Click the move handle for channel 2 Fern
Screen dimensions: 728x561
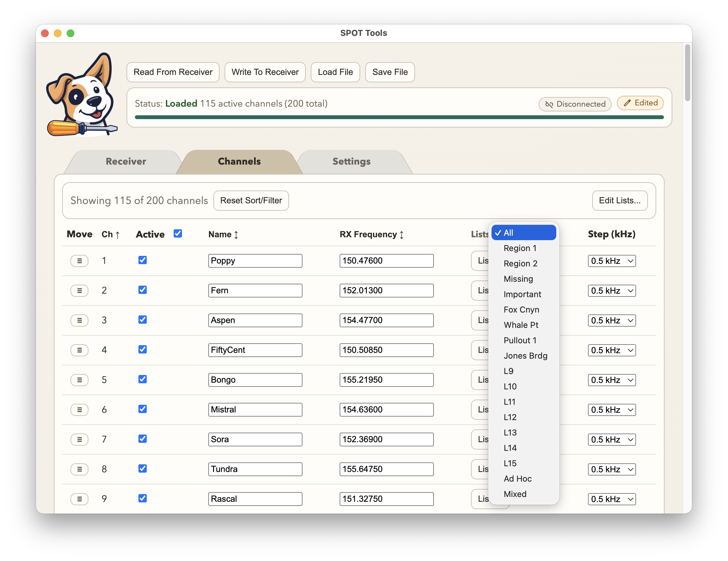[79, 290]
